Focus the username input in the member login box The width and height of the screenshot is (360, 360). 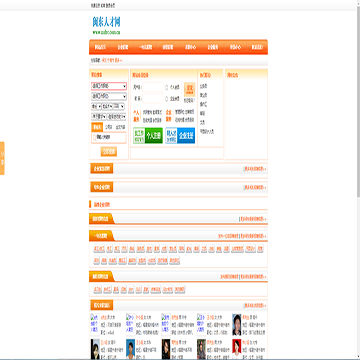tap(153, 87)
